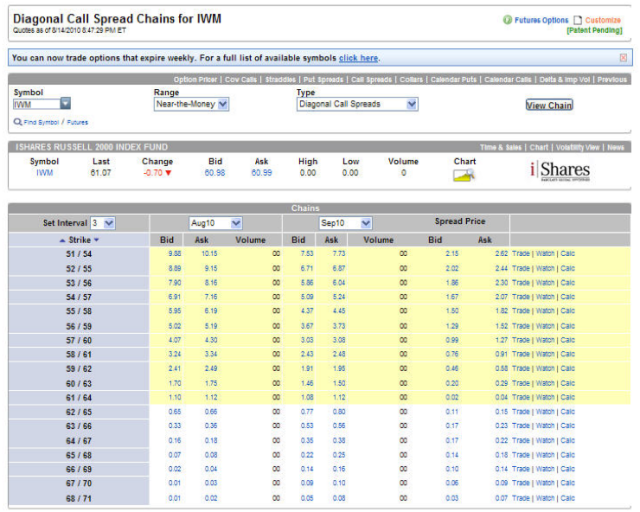The width and height of the screenshot is (640, 512).
Task: Open the Aug10 expiration dropdown
Action: (216, 223)
